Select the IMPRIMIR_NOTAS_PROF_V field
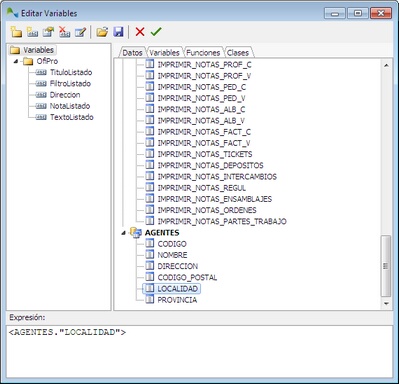Viewport: 399px width, 384px height. [x=204, y=76]
